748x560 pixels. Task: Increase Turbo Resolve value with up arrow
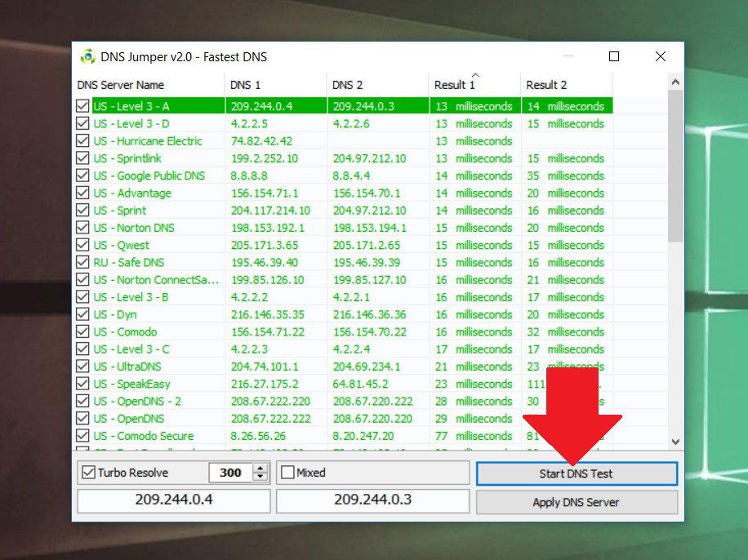260,469
